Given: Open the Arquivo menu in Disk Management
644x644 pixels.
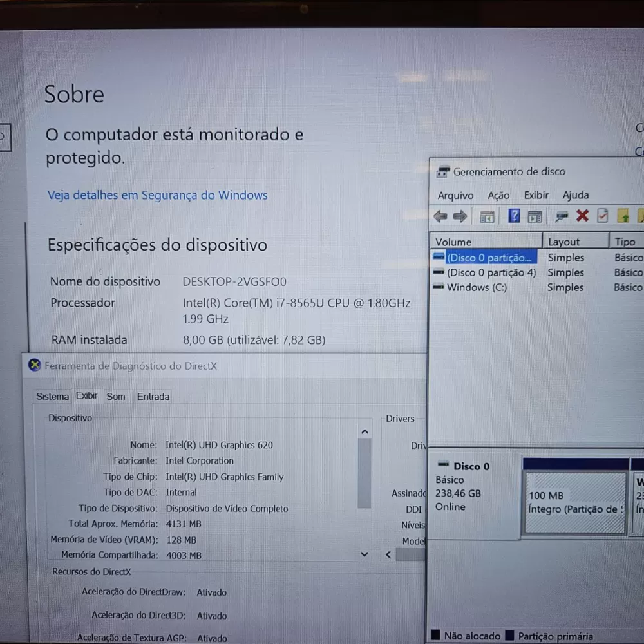Looking at the screenshot, I should [455, 195].
